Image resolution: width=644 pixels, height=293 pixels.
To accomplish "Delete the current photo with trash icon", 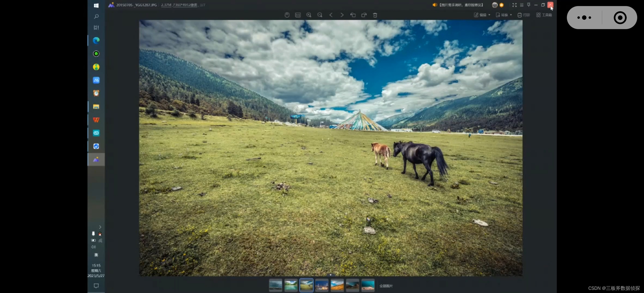I will click(375, 15).
